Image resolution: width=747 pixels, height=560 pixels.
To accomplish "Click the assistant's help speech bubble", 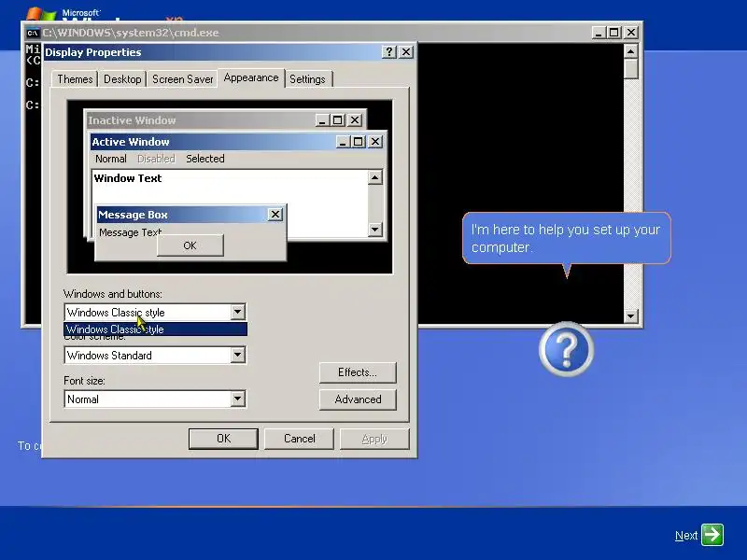I will point(567,238).
